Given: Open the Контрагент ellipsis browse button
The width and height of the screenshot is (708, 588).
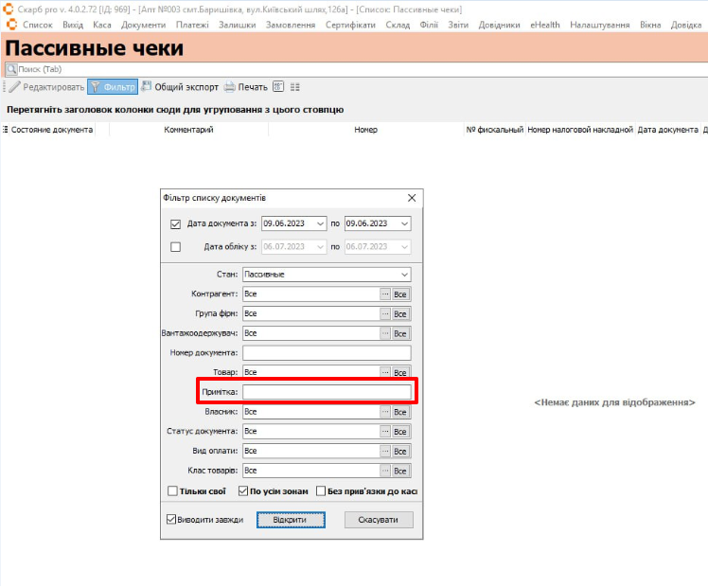Looking at the screenshot, I should [385, 294].
